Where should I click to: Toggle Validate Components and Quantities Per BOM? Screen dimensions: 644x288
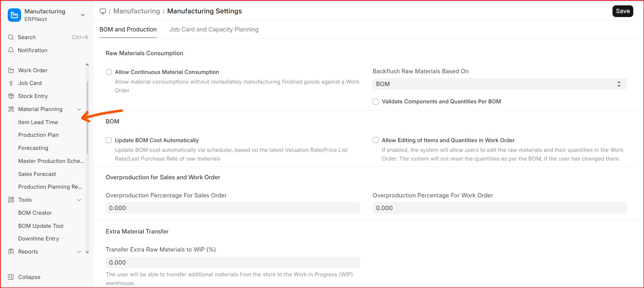coord(376,102)
